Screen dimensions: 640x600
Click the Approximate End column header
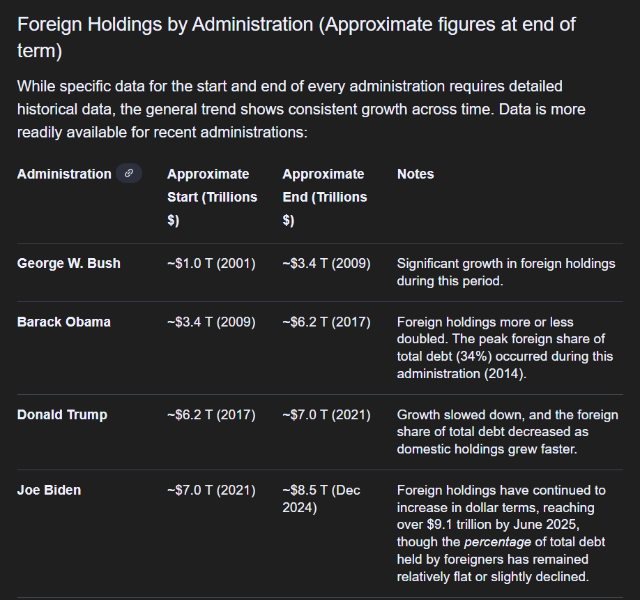[324, 197]
